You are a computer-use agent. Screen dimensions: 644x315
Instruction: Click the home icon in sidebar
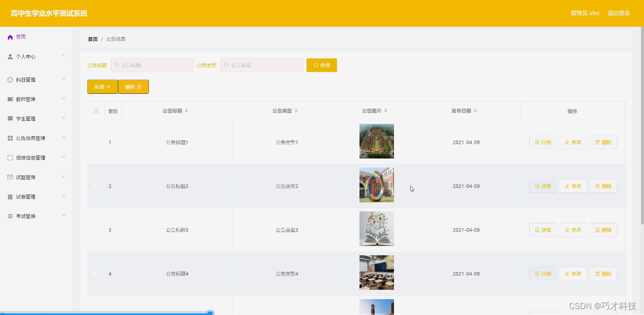tap(10, 37)
